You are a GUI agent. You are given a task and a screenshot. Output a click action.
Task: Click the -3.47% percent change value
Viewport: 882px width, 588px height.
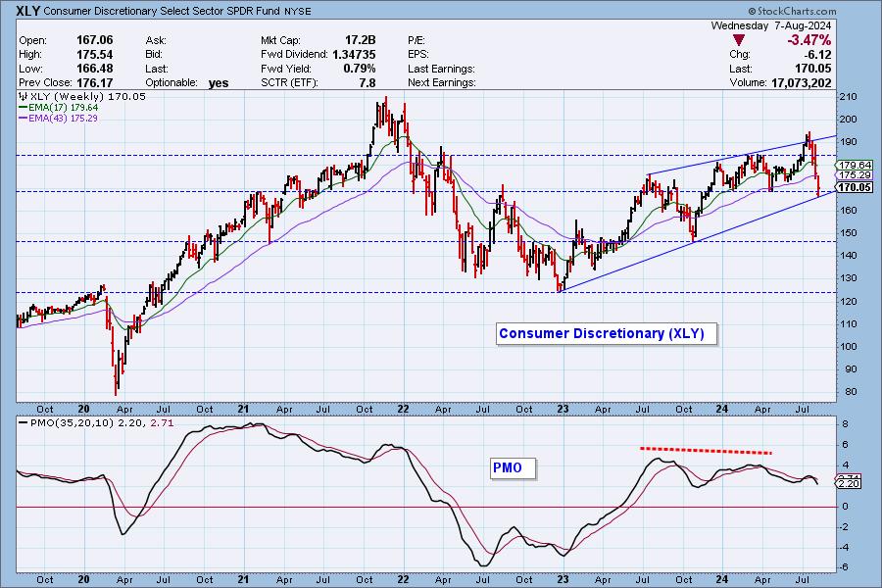(x=808, y=40)
